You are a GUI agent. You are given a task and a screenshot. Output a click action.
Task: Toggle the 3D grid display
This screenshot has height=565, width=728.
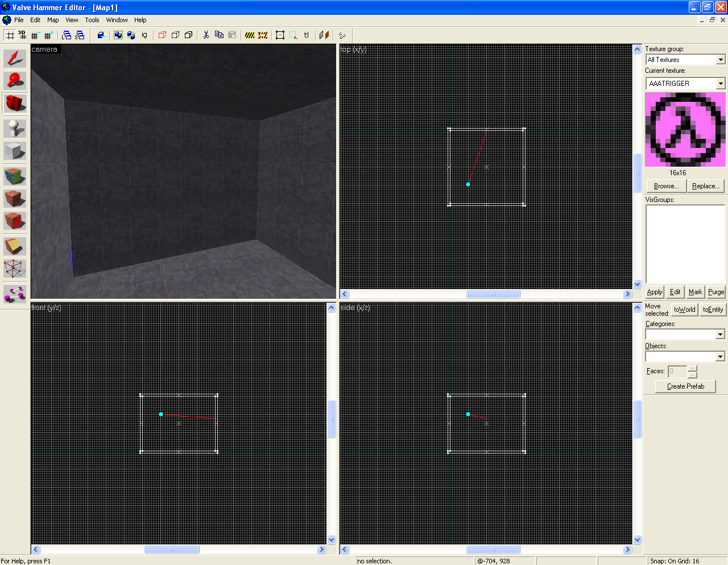tap(23, 35)
